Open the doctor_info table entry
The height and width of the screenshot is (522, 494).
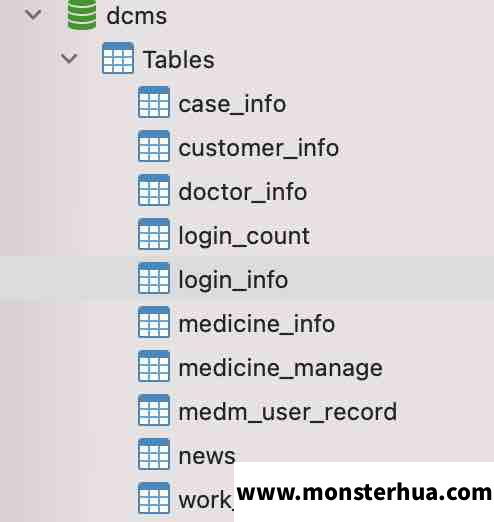click(x=243, y=192)
